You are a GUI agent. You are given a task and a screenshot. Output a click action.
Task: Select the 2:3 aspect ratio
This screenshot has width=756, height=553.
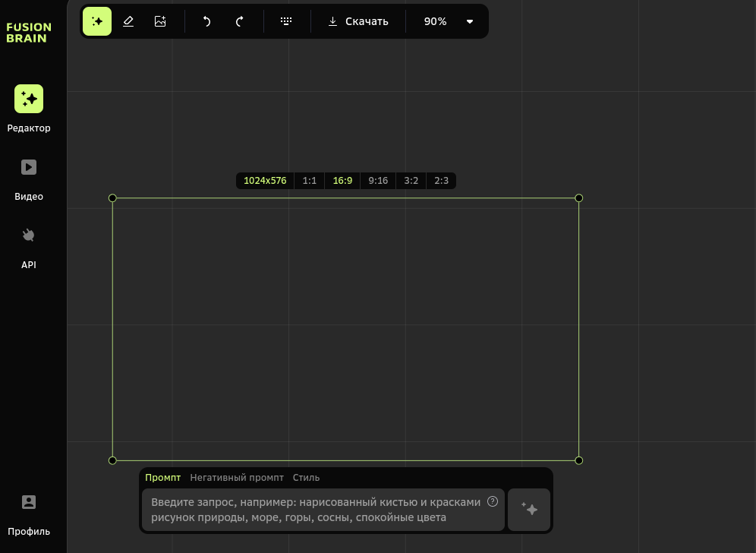(441, 181)
